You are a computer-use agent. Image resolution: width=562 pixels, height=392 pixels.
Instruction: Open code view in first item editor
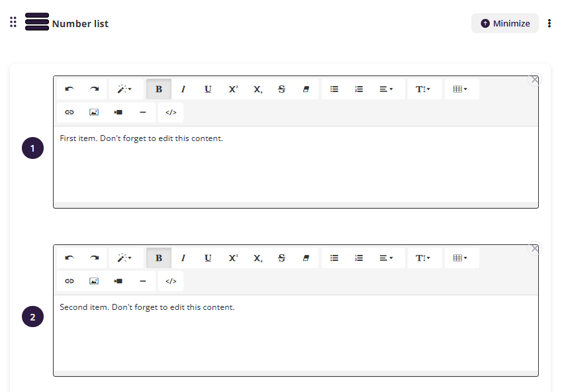(171, 113)
